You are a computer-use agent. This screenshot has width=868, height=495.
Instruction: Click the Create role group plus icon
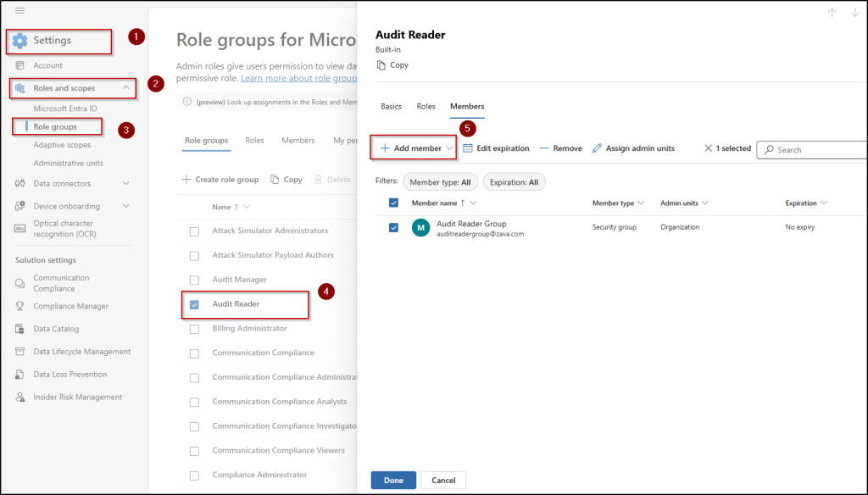pyautogui.click(x=186, y=180)
